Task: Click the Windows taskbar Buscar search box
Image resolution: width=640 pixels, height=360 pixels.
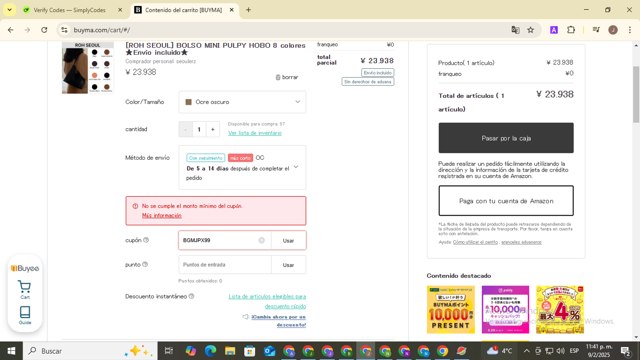Action: [91, 351]
